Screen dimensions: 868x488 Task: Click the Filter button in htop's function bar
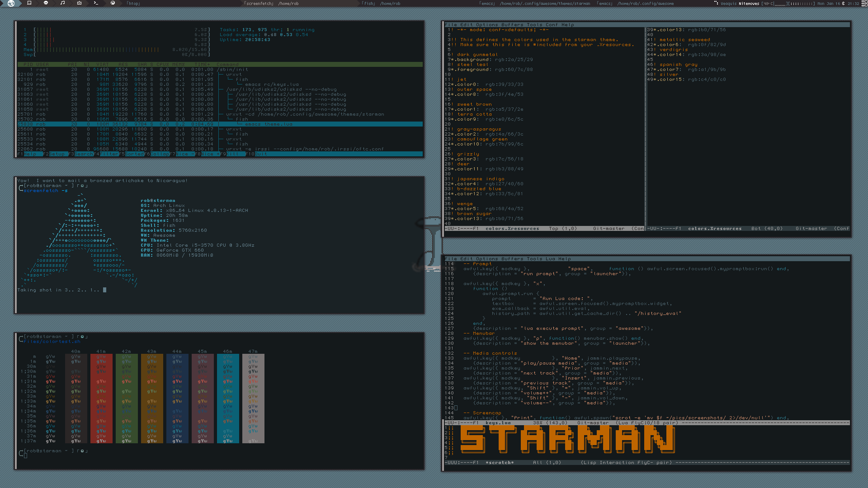[x=109, y=154]
